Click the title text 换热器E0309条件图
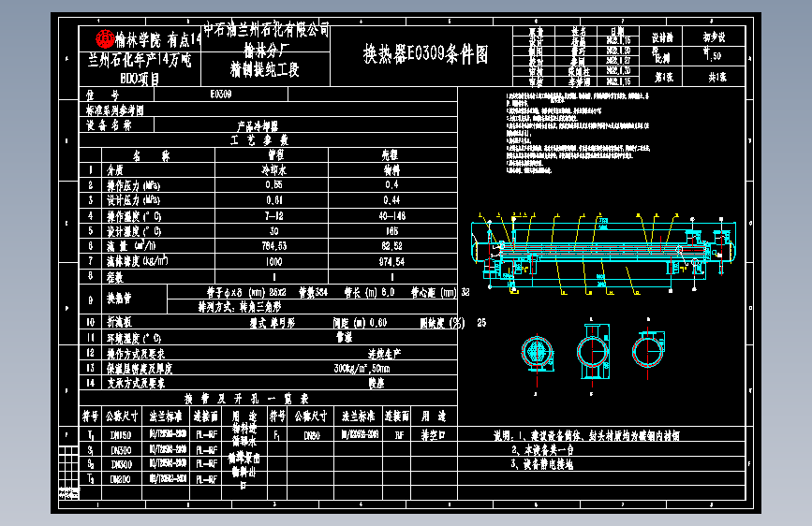812x526 pixels. pos(425,54)
